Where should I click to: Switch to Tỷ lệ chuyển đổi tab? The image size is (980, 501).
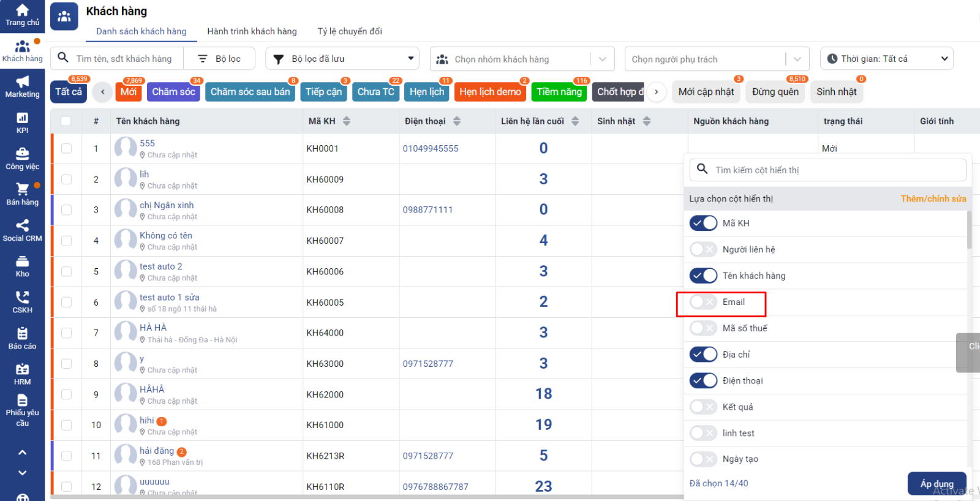click(349, 31)
